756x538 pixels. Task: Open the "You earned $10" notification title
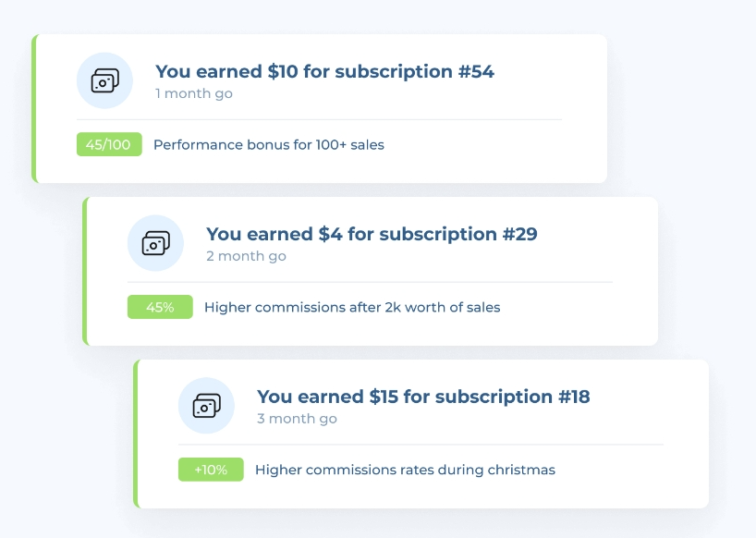[x=324, y=71]
